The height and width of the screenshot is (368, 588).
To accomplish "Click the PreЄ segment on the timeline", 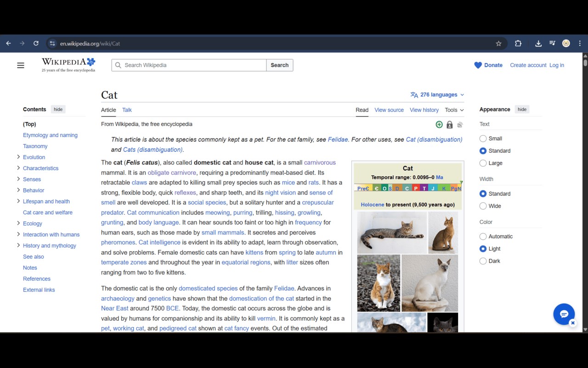I will pos(363,188).
